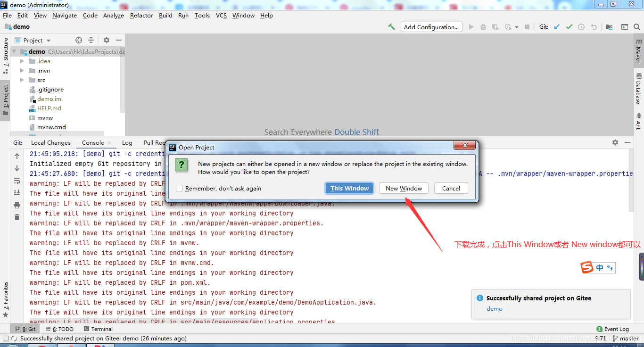Screen dimensions: 644x347
Task: Click the Run with Coverage icon
Action: point(495,27)
